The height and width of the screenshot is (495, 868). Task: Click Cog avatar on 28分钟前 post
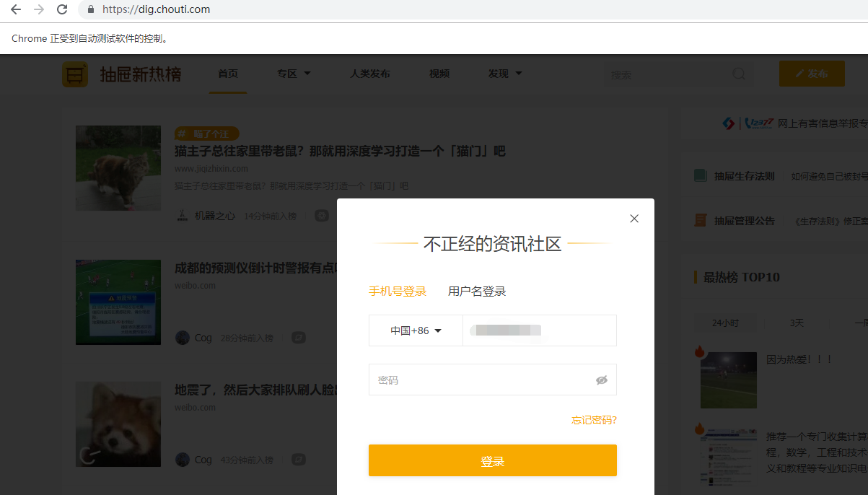click(x=183, y=338)
